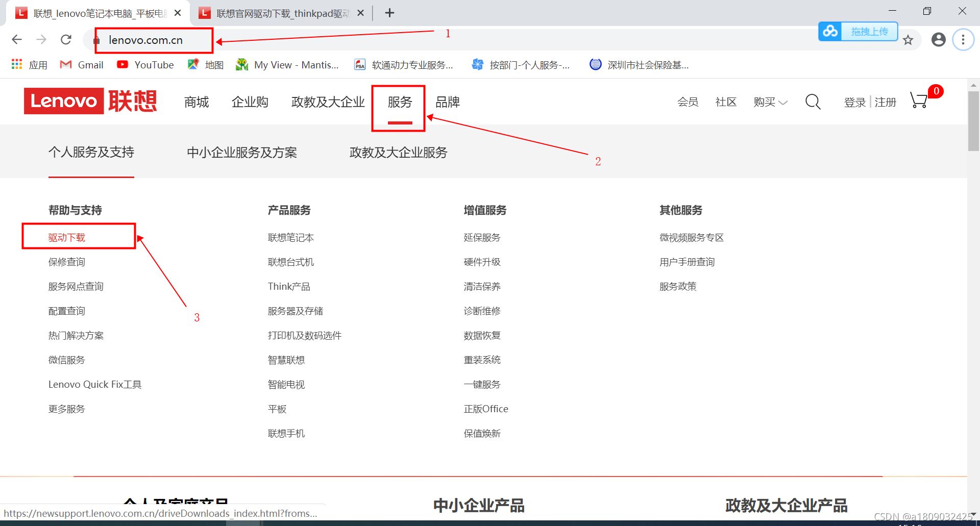Click the 保修查询 link
Image resolution: width=980 pixels, height=526 pixels.
point(67,262)
